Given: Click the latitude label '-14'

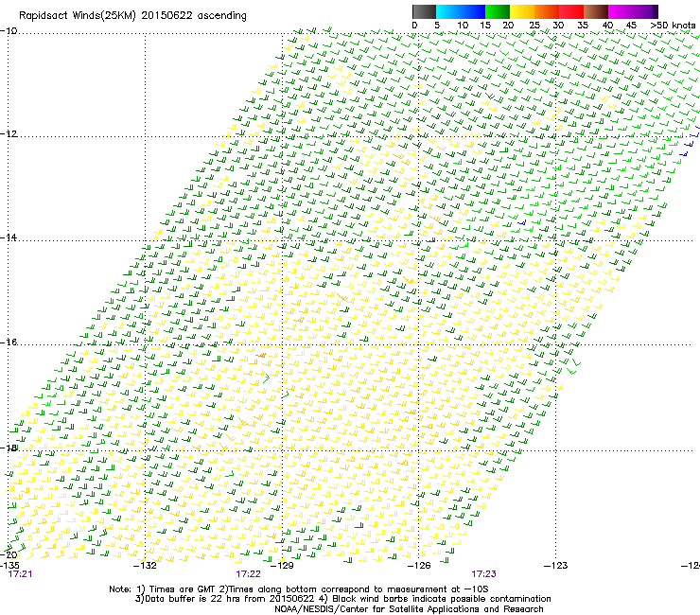Looking at the screenshot, I should pos(9,237).
